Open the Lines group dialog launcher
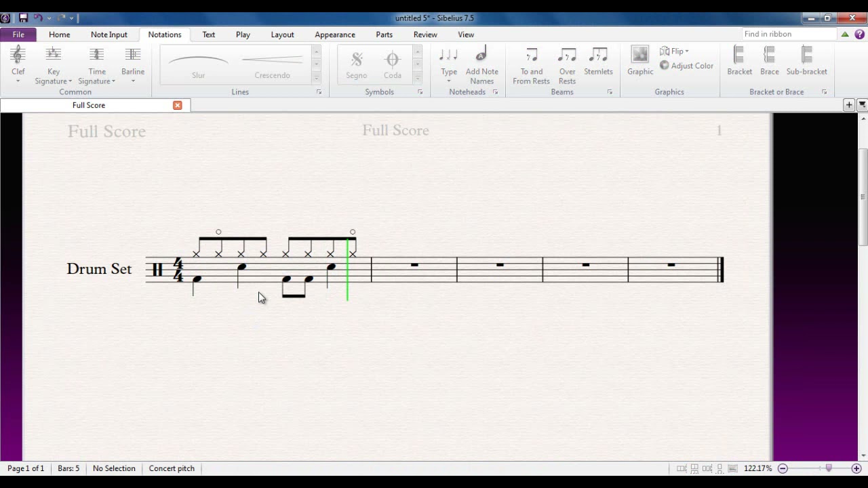Viewport: 868px width, 488px height. click(x=319, y=92)
